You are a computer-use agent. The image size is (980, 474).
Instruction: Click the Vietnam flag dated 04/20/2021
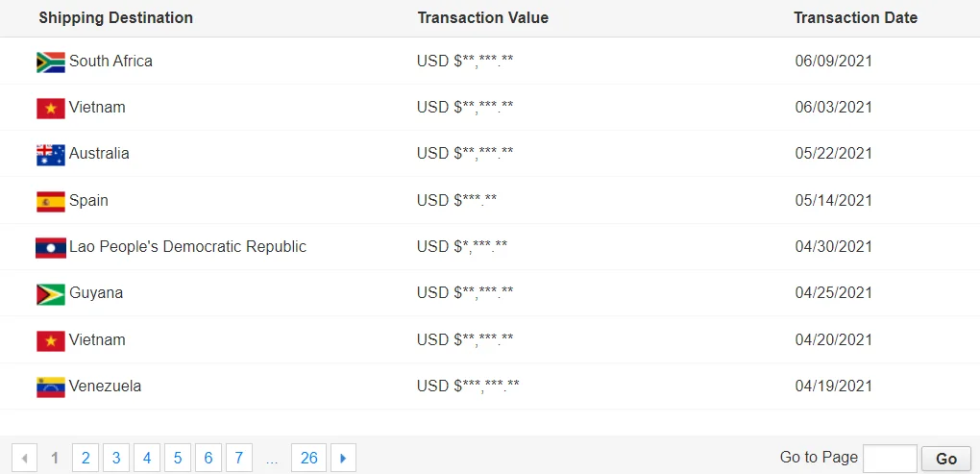point(50,340)
